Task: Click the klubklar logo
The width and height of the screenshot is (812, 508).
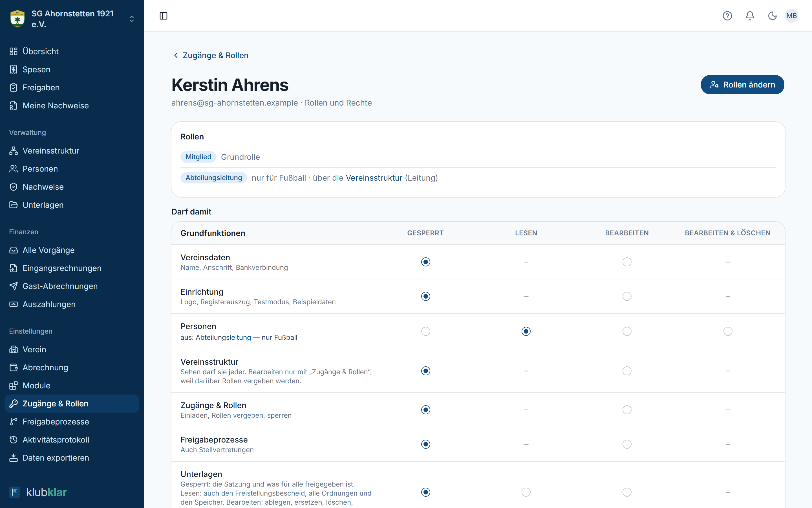Action: click(x=38, y=492)
